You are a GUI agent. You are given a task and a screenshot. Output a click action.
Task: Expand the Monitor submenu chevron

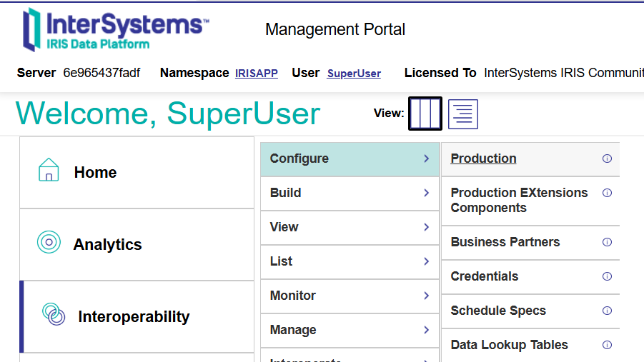(426, 296)
